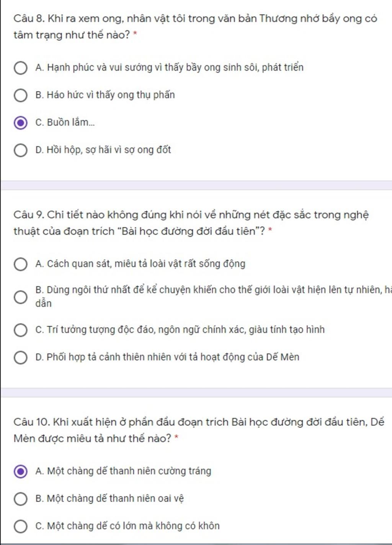This screenshot has height=545, width=392.
Task: Click label Trí tưởng tượng độc đáo text
Action: pyautogui.click(x=180, y=330)
